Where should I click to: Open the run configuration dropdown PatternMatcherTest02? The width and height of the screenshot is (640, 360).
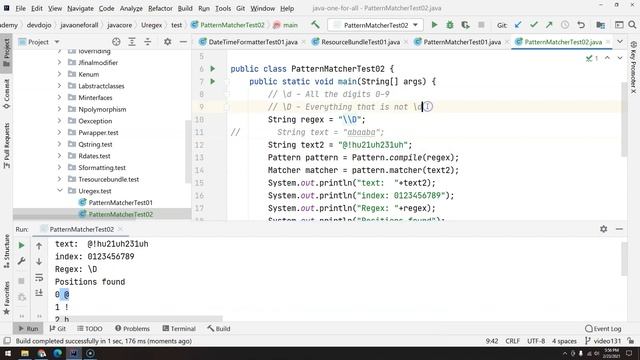375,25
